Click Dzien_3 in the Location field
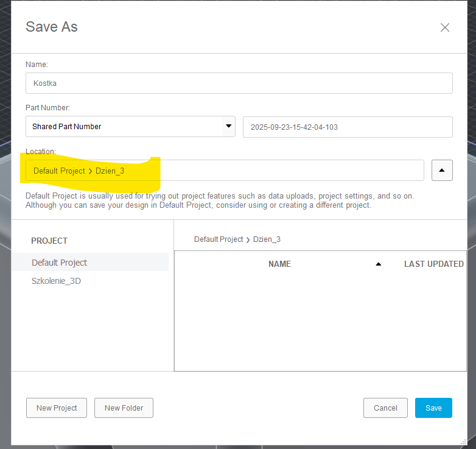Viewport: 476px width, 449px height. point(110,171)
